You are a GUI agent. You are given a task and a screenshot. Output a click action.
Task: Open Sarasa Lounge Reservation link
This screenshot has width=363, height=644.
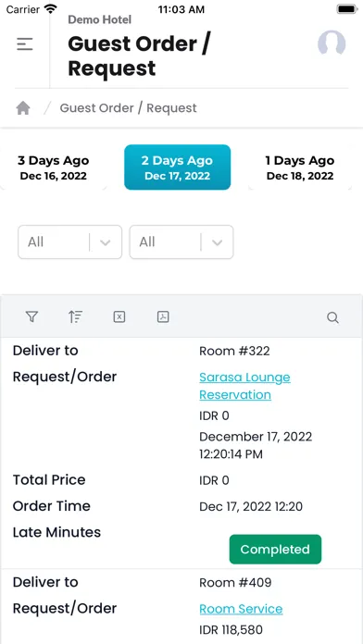(244, 386)
